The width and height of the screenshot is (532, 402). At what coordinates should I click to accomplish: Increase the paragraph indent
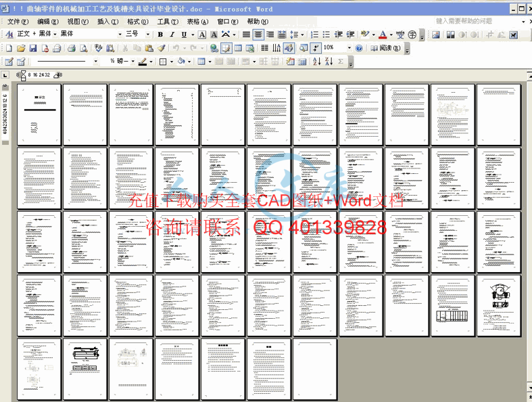click(350, 35)
